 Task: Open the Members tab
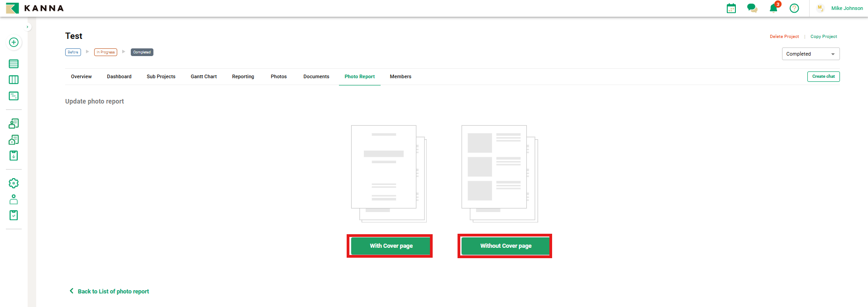pos(400,76)
